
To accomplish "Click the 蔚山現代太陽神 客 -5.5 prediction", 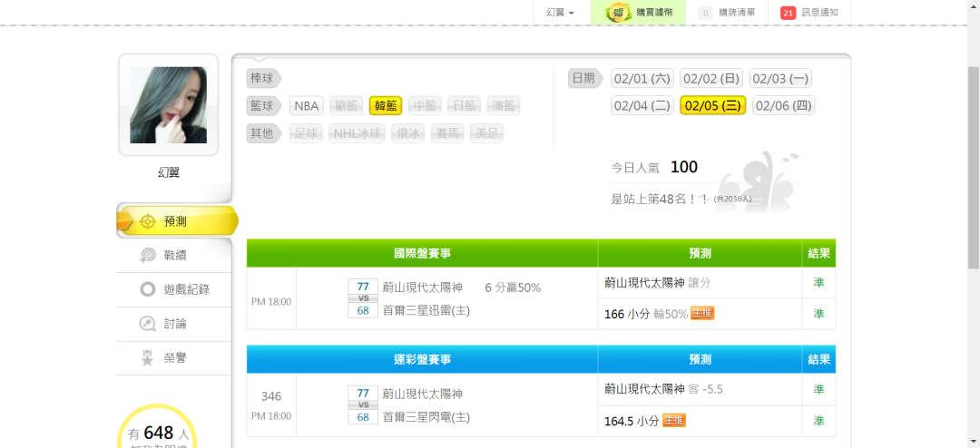I will (663, 389).
